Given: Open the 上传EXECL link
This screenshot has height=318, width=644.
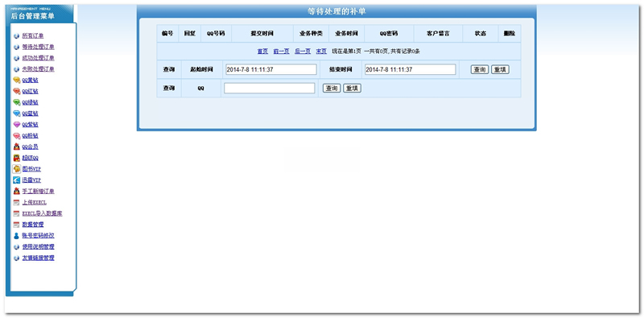Looking at the screenshot, I should click(x=35, y=202).
